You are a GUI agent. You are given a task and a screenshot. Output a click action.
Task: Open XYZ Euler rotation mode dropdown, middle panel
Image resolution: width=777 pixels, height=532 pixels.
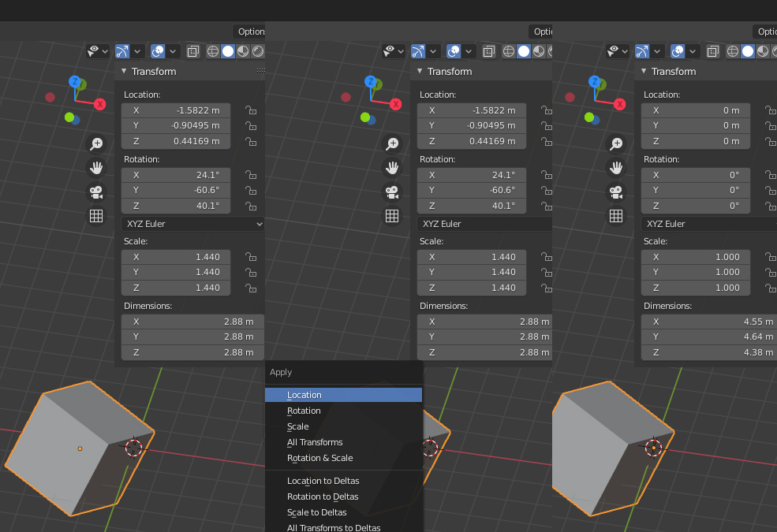coord(484,224)
